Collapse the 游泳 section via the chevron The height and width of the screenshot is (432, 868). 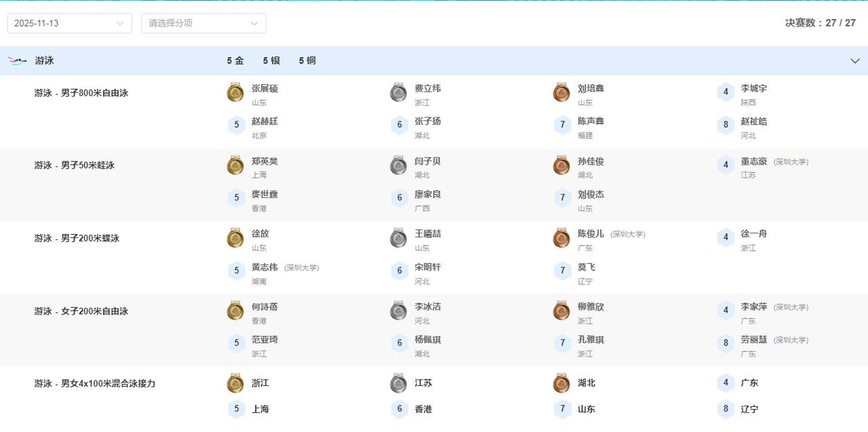(855, 60)
